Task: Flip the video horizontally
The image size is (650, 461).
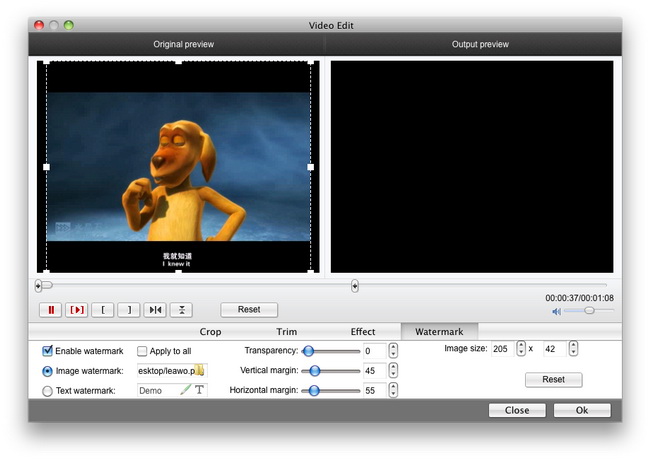Action: (155, 310)
